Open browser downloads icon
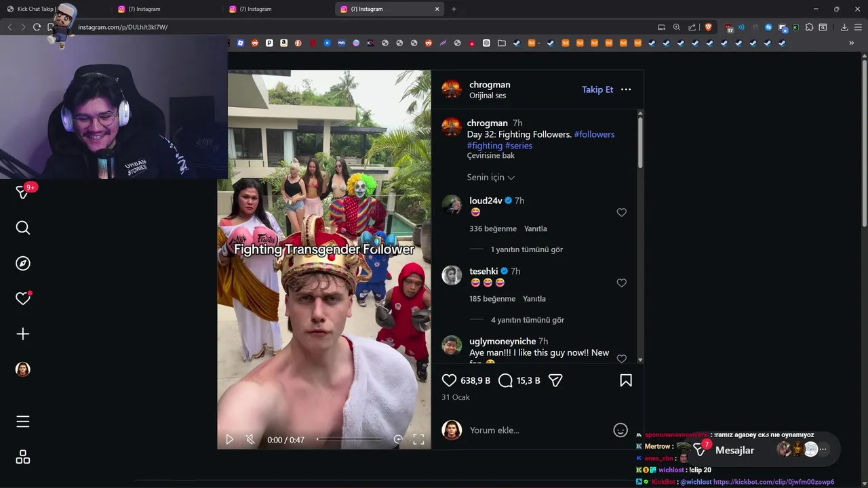868x488 pixels. (x=844, y=27)
